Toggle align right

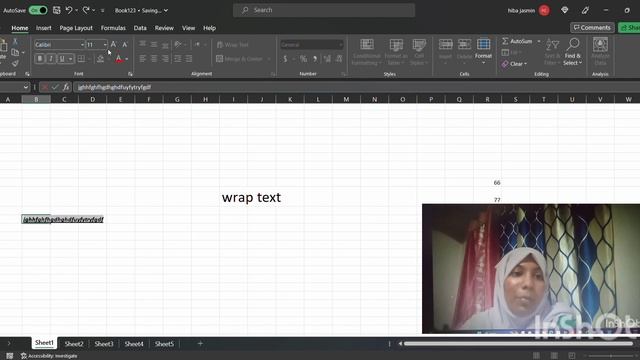[x=165, y=59]
